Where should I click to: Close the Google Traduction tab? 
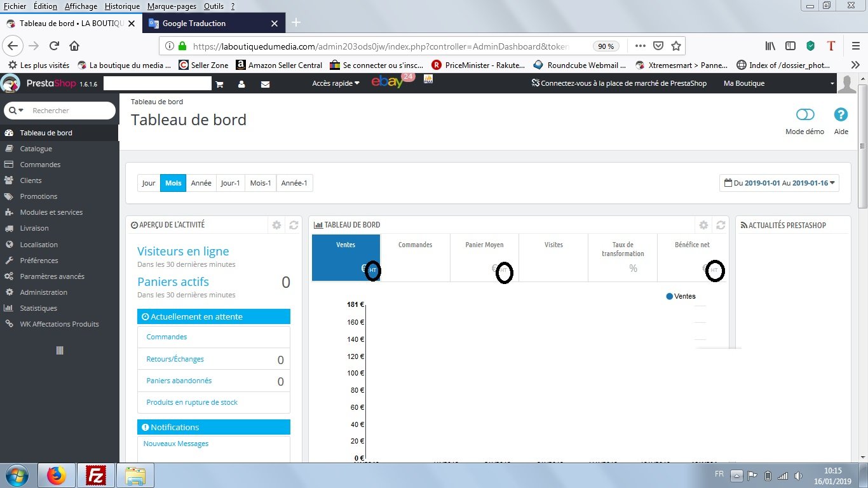(275, 24)
